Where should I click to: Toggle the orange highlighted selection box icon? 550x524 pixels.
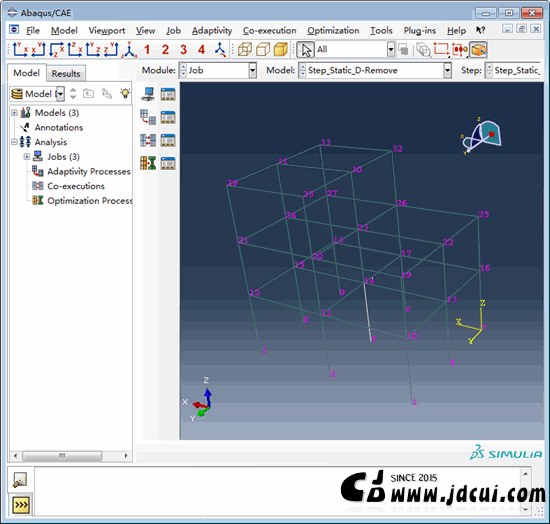click(x=478, y=50)
